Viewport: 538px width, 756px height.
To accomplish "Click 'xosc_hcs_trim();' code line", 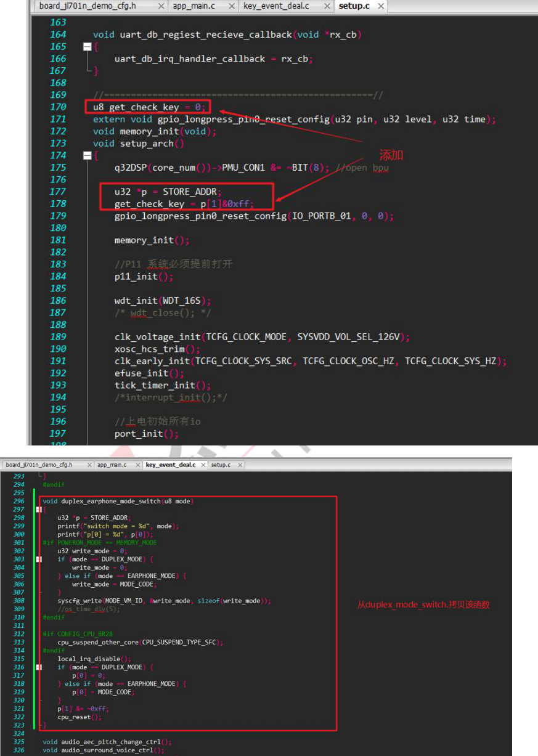I will click(x=158, y=349).
